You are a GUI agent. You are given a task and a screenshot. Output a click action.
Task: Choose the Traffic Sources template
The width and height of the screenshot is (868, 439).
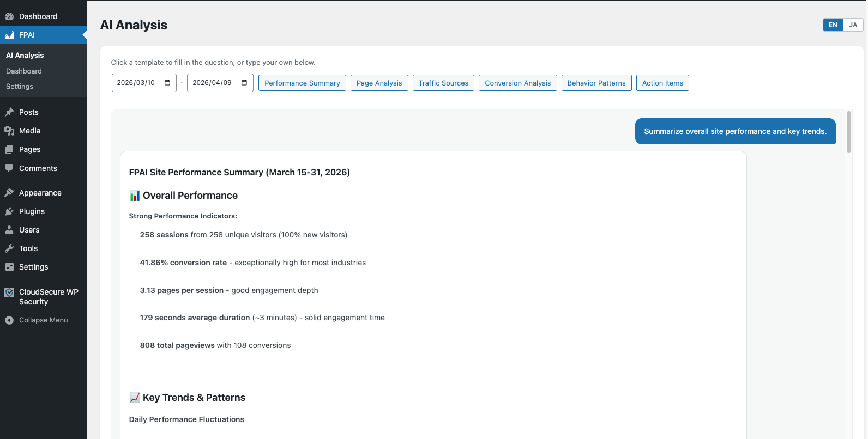(443, 83)
